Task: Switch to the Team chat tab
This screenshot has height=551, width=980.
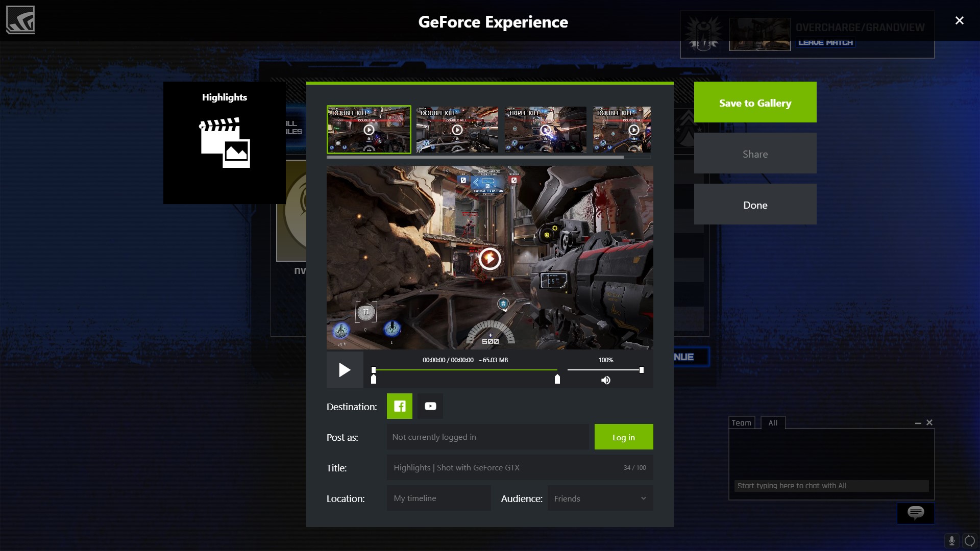Action: (x=741, y=422)
